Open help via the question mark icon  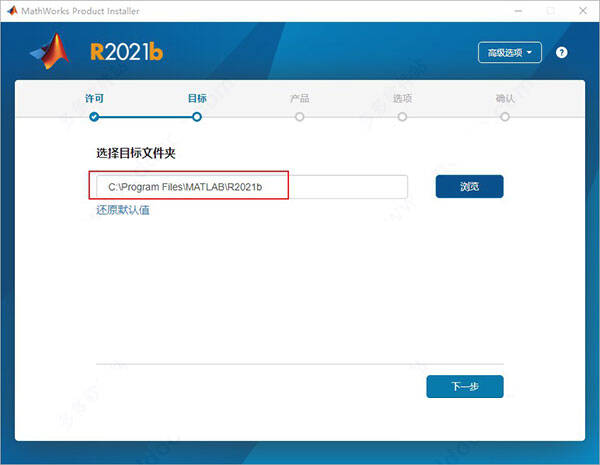click(x=562, y=52)
